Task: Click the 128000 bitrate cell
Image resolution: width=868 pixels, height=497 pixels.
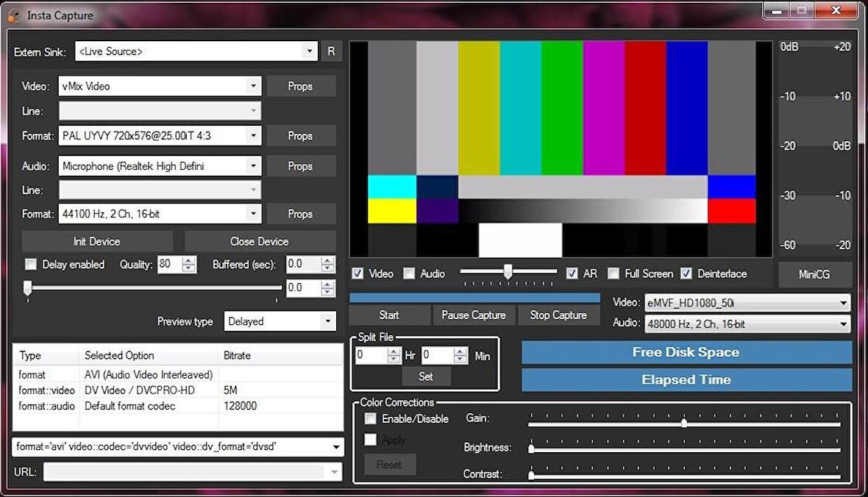Action: [241, 406]
